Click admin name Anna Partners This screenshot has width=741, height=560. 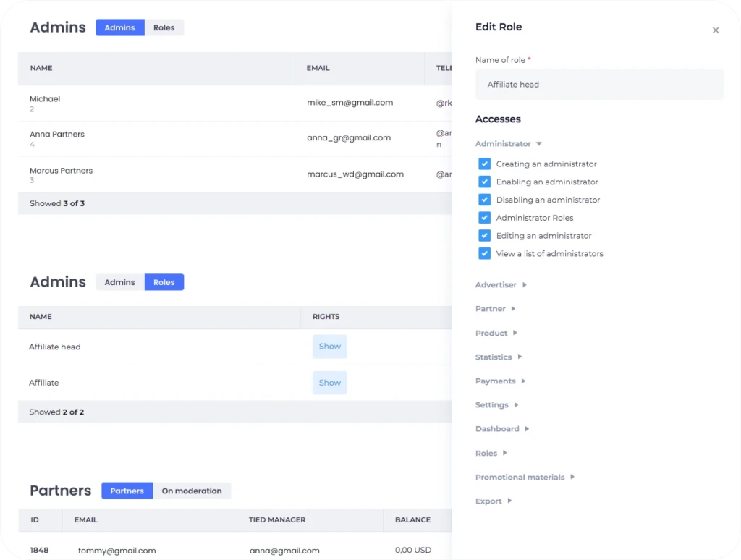(x=57, y=134)
